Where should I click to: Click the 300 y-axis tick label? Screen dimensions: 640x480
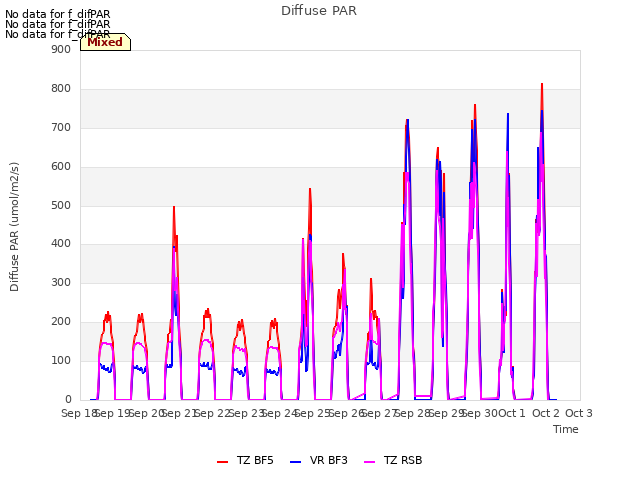61,282
